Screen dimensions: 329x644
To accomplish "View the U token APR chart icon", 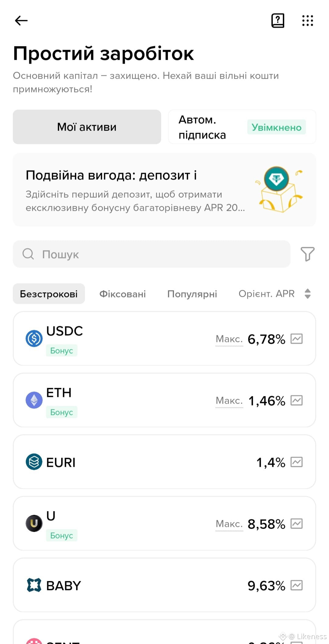I will (x=296, y=524).
